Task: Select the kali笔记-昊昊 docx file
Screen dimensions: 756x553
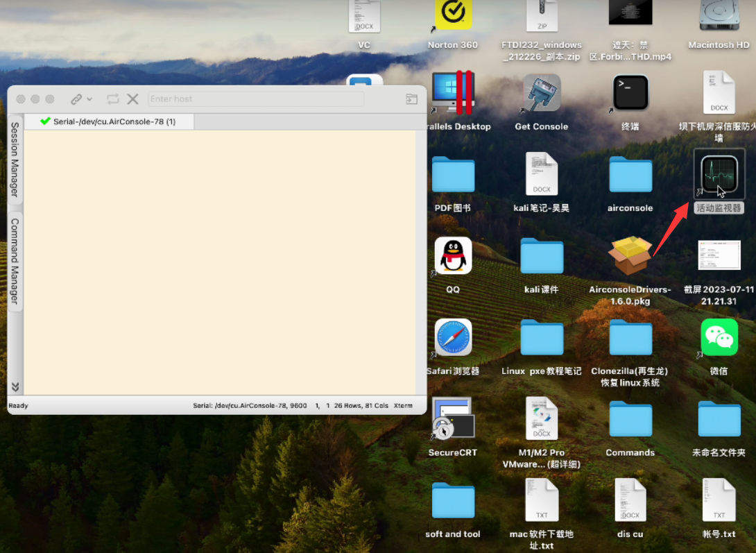Action: coord(542,174)
